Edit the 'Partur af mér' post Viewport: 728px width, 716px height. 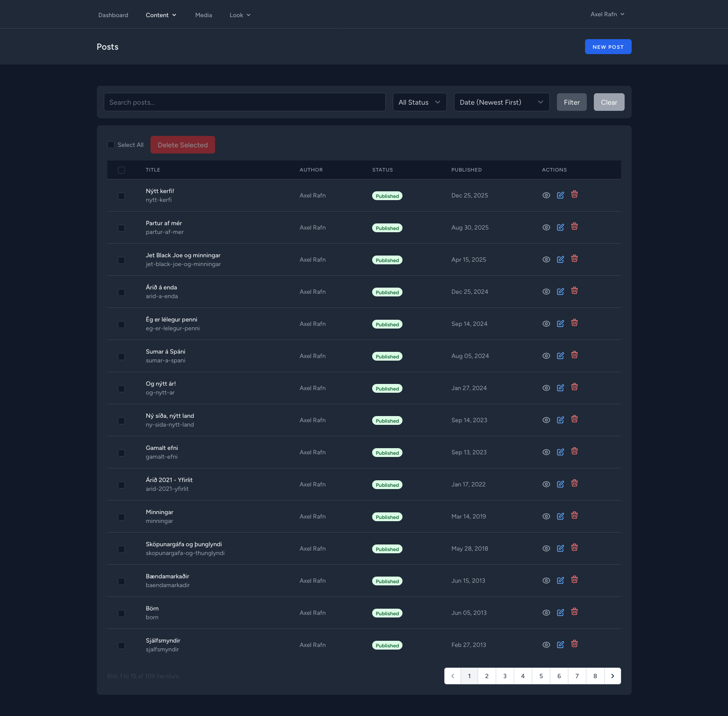pyautogui.click(x=560, y=227)
